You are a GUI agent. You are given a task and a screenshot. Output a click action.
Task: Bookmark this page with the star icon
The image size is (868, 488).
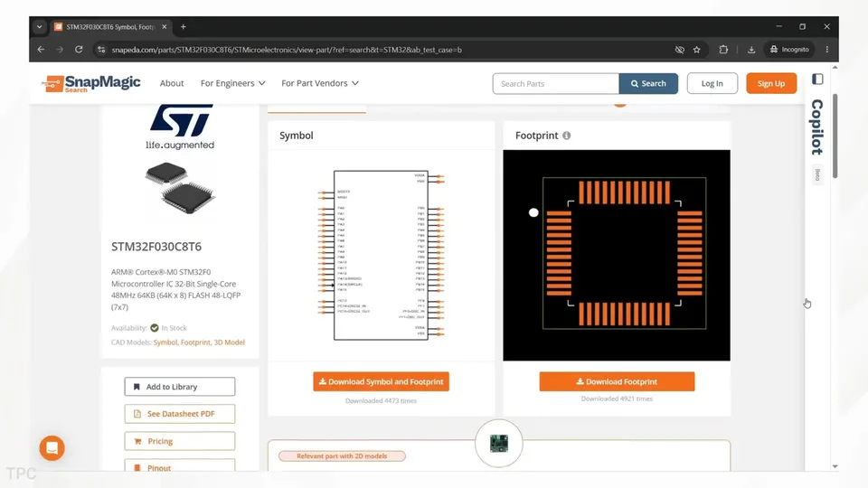[697, 50]
